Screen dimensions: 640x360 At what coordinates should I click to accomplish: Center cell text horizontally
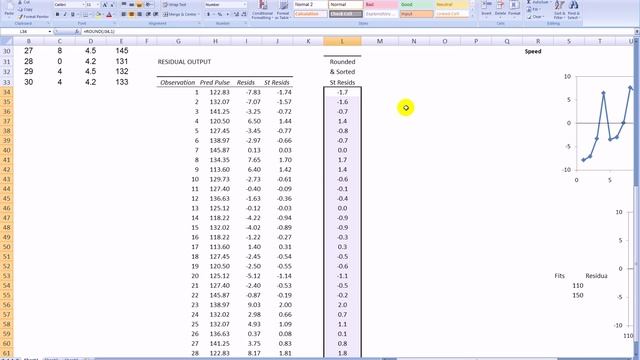tap(131, 14)
